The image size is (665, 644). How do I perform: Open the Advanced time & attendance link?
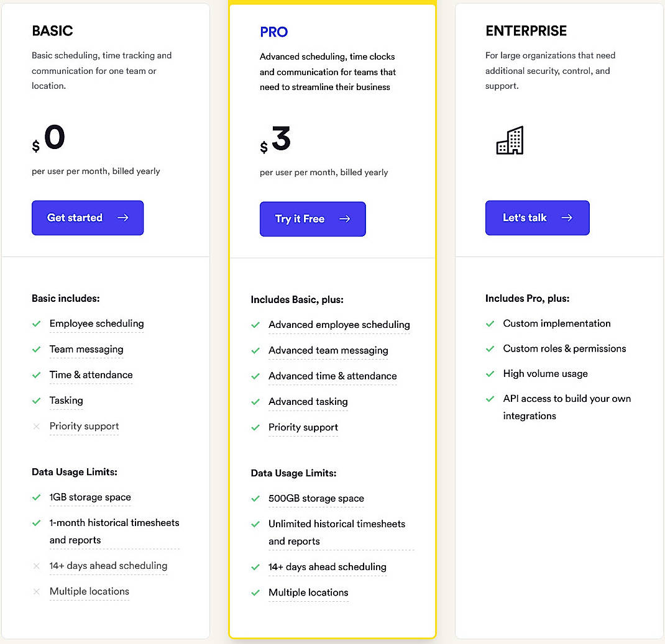pyautogui.click(x=332, y=376)
